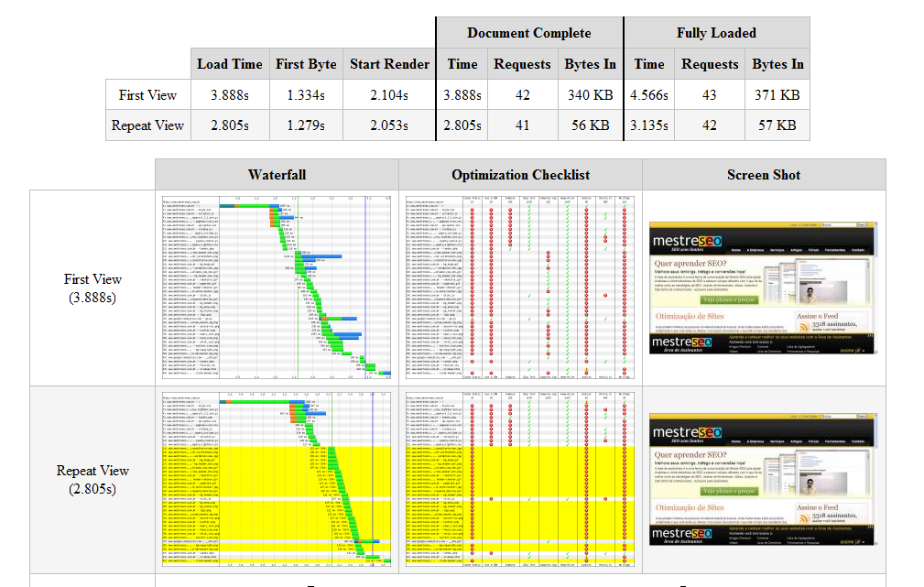Click the Waterfall column header

click(x=277, y=174)
